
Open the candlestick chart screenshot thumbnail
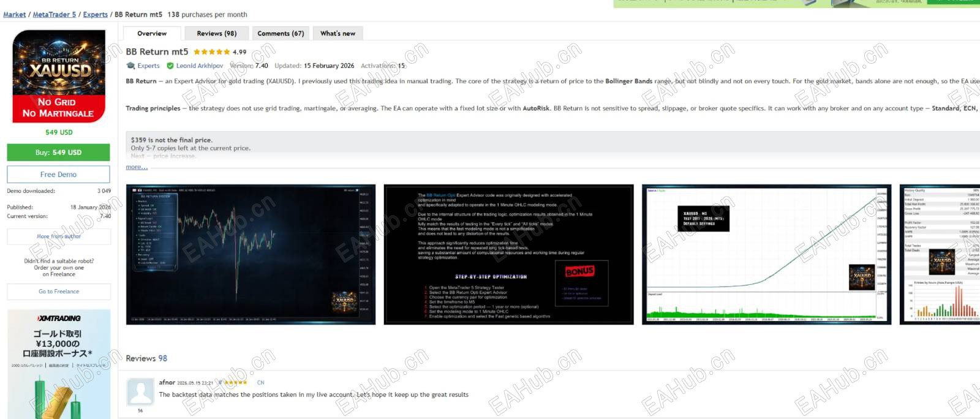pos(251,254)
